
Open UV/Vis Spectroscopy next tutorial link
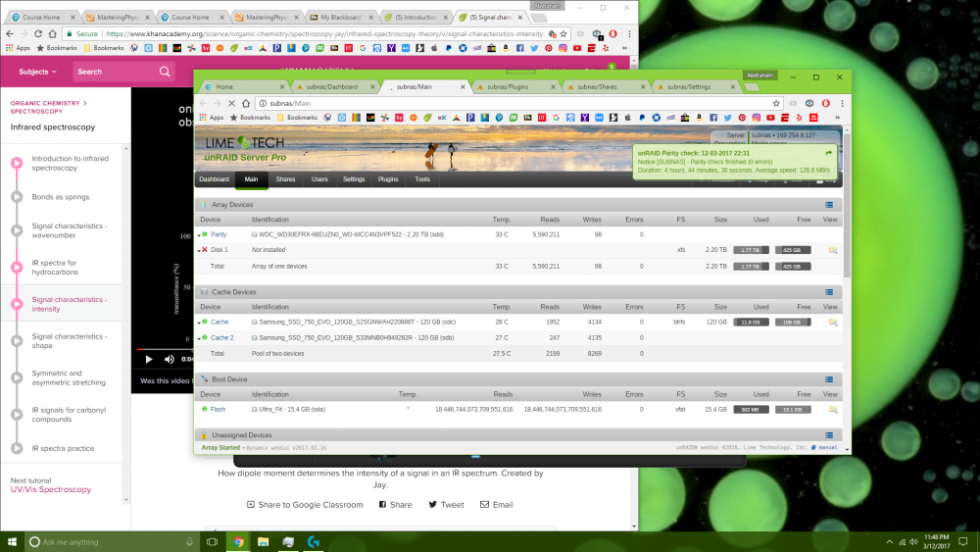tap(51, 489)
